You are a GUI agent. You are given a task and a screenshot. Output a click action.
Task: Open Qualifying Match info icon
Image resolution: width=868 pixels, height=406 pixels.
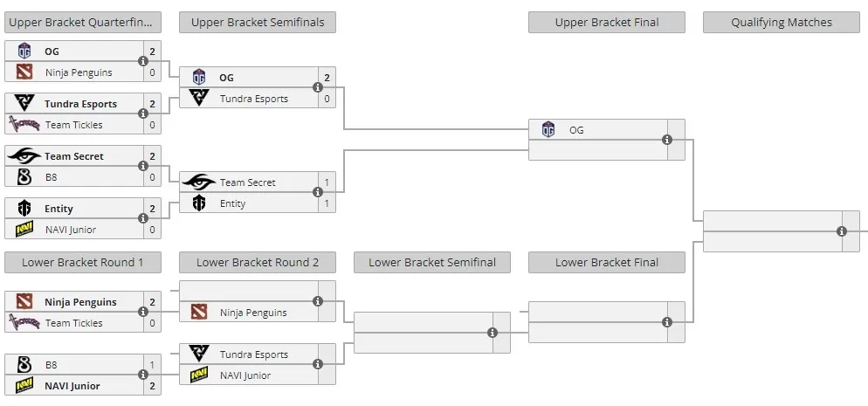click(842, 231)
